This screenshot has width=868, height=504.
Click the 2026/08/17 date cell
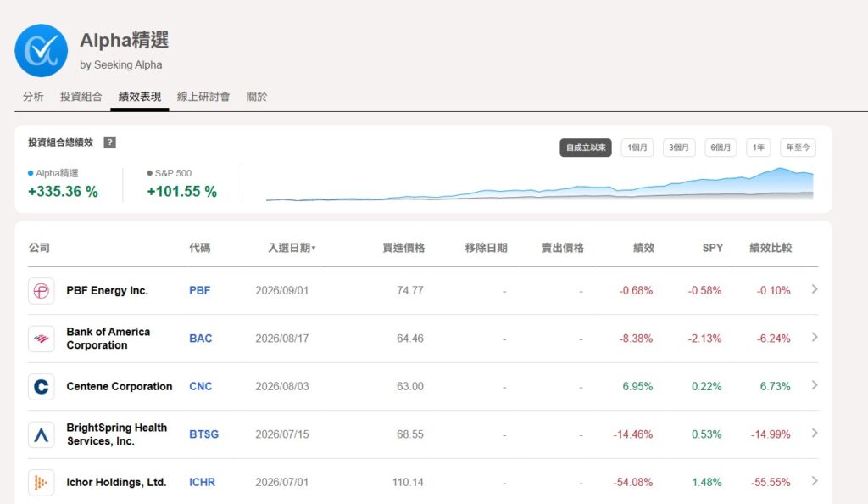click(x=281, y=339)
